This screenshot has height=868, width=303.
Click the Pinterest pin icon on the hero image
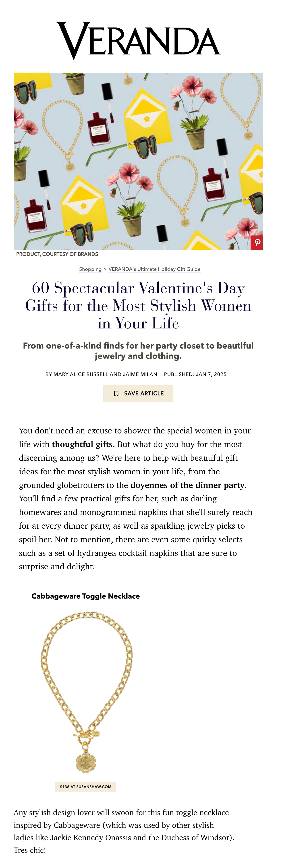coord(257,243)
